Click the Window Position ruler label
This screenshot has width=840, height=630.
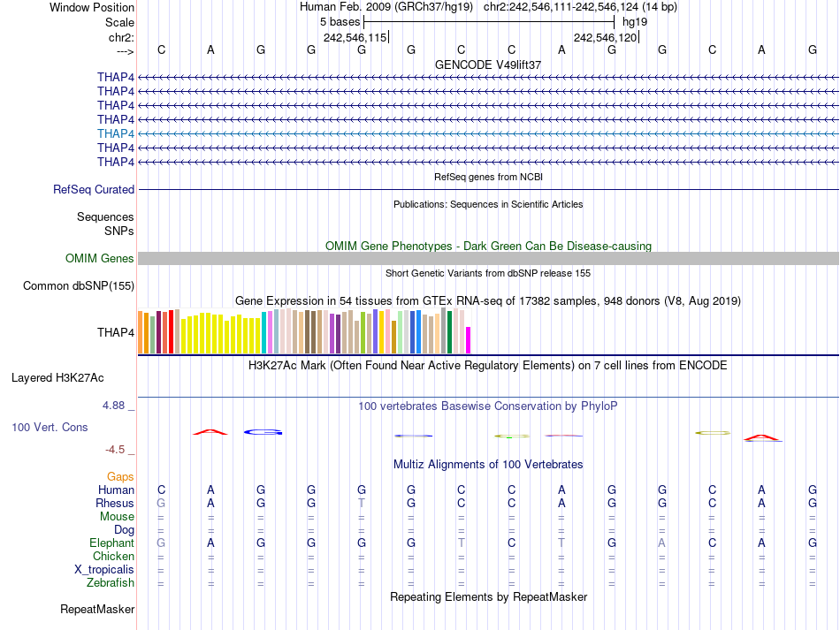[92, 7]
